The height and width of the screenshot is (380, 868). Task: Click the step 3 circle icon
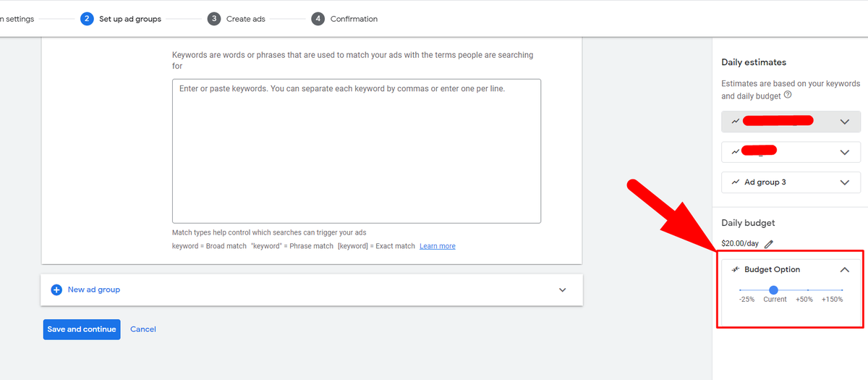pyautogui.click(x=214, y=19)
